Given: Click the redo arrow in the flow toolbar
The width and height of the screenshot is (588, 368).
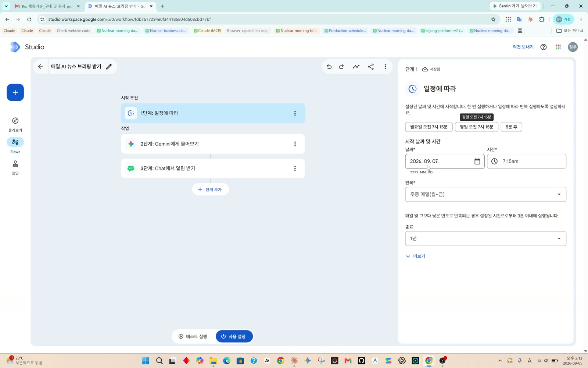Looking at the screenshot, I should [341, 67].
